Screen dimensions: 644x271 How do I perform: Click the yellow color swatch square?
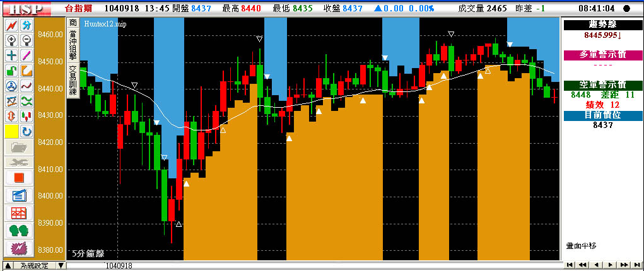(11, 131)
